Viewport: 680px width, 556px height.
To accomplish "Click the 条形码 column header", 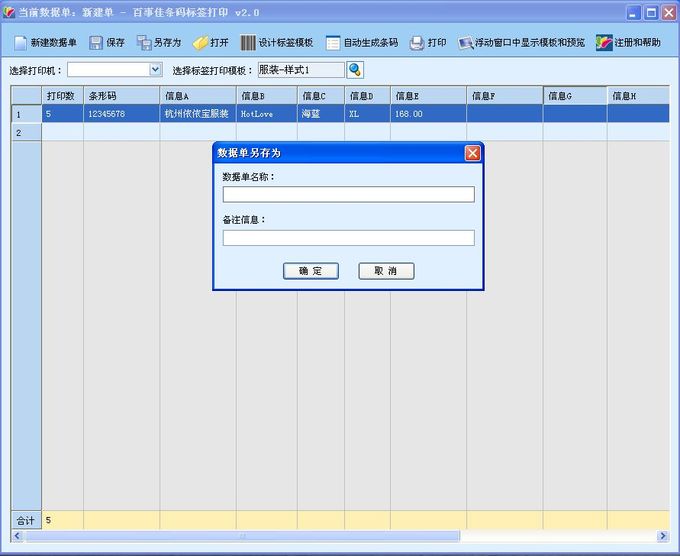I will click(x=121, y=95).
